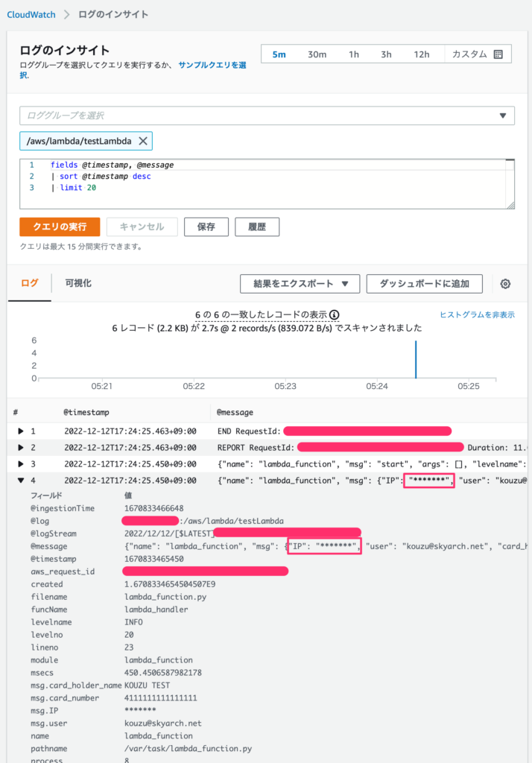Open the 結果をエクスポート dropdown
532x763 pixels.
pyautogui.click(x=300, y=284)
